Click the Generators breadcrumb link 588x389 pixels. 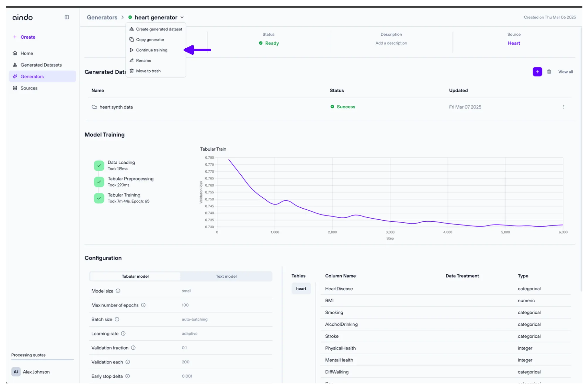102,17
